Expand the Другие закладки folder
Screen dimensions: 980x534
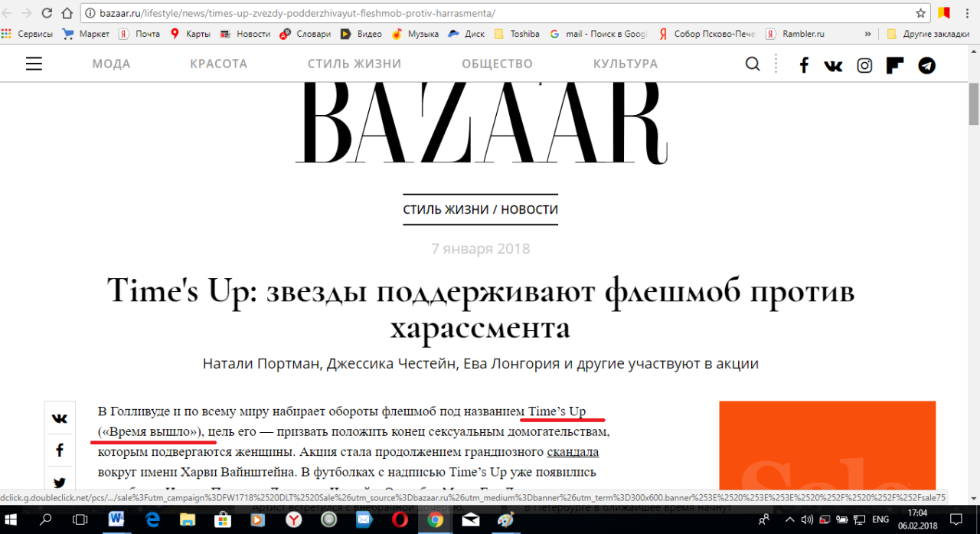coord(928,34)
